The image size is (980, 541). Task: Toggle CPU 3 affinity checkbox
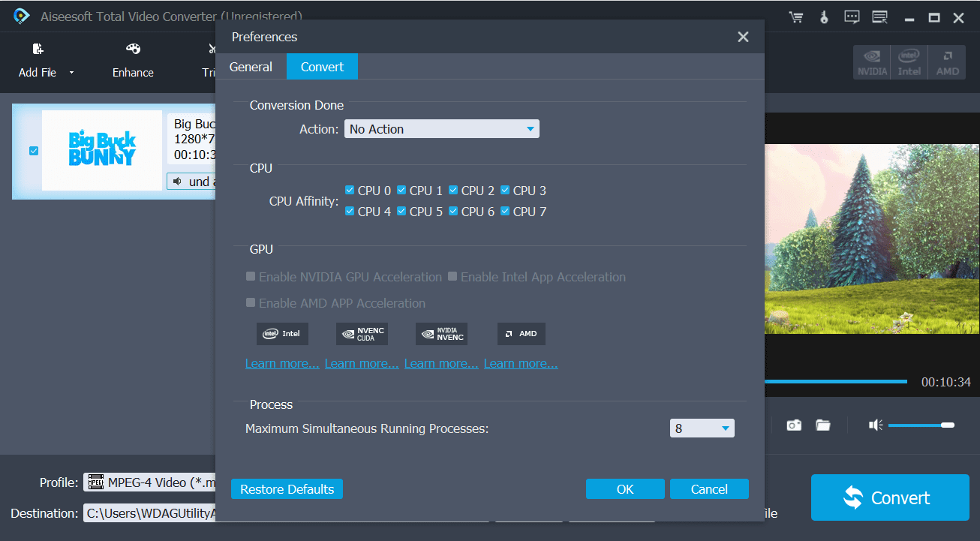(505, 190)
